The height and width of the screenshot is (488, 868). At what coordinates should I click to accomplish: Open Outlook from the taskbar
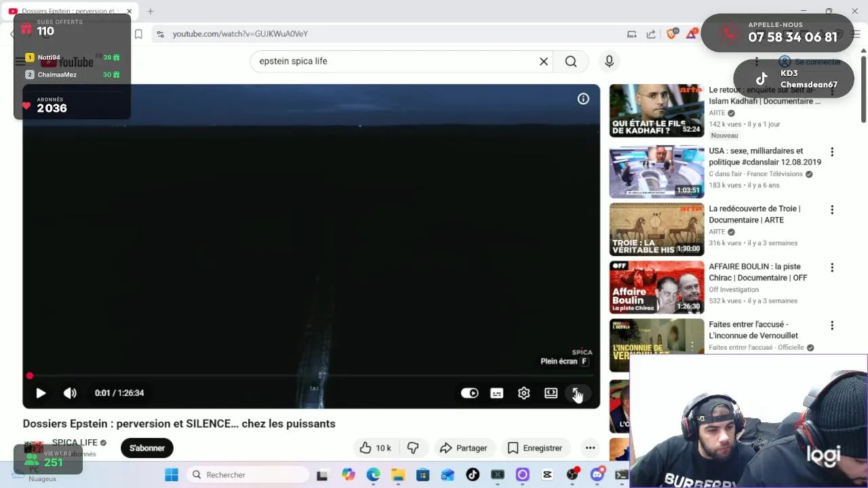pos(448,475)
